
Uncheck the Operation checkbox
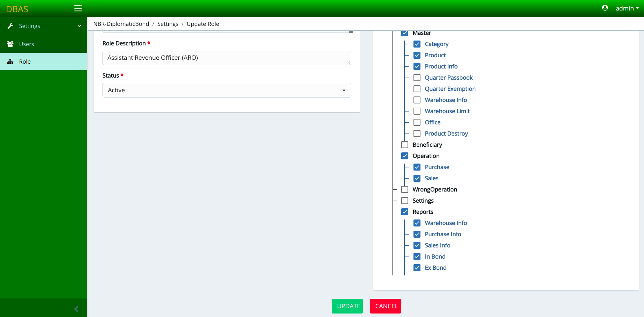(405, 156)
